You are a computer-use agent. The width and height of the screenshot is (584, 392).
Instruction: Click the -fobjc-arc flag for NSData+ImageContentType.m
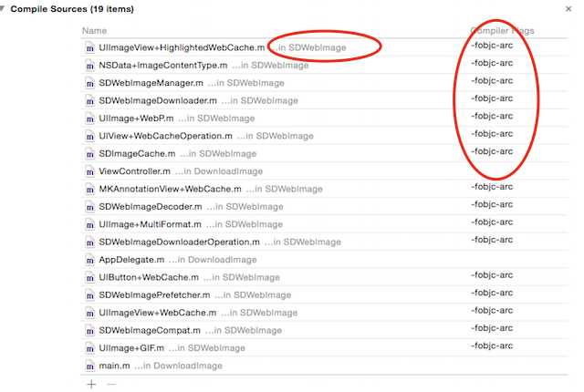492,63
